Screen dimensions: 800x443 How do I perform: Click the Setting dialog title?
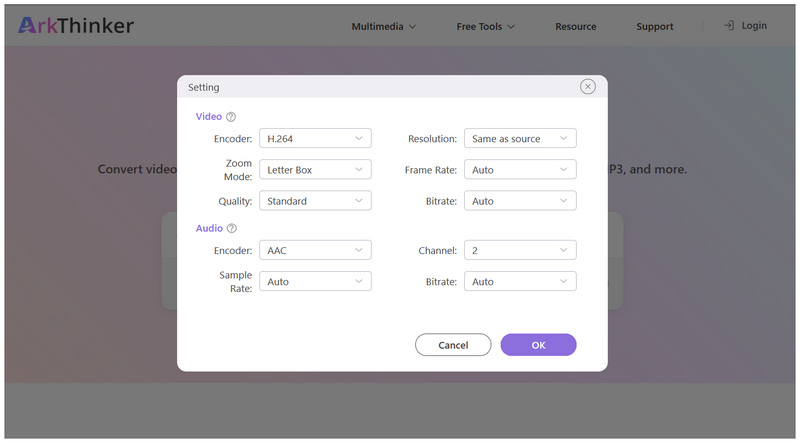[x=204, y=87]
